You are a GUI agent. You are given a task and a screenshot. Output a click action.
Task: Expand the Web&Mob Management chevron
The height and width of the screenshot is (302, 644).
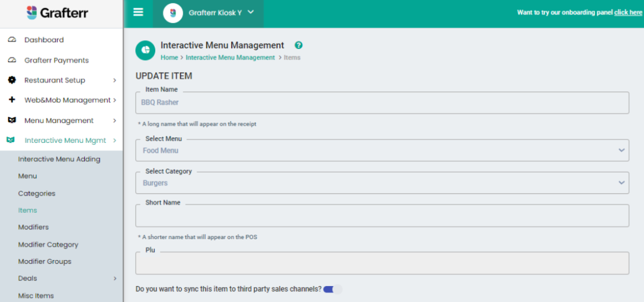(x=114, y=100)
